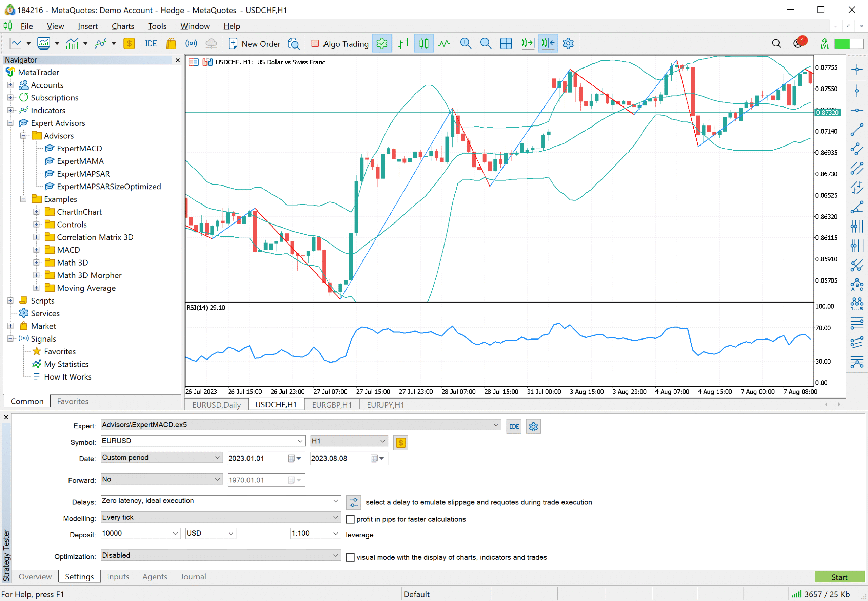Enable visual mode with chart display
The width and height of the screenshot is (868, 601).
click(350, 557)
